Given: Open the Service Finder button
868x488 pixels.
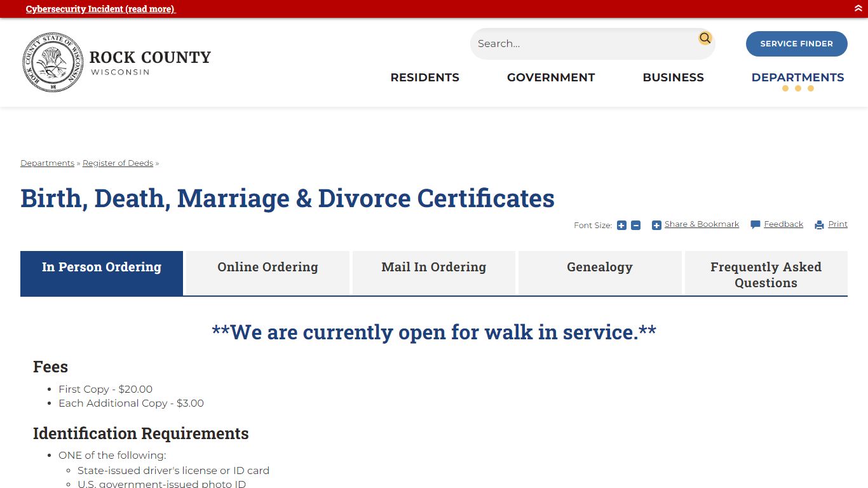Looking at the screenshot, I should 797,44.
